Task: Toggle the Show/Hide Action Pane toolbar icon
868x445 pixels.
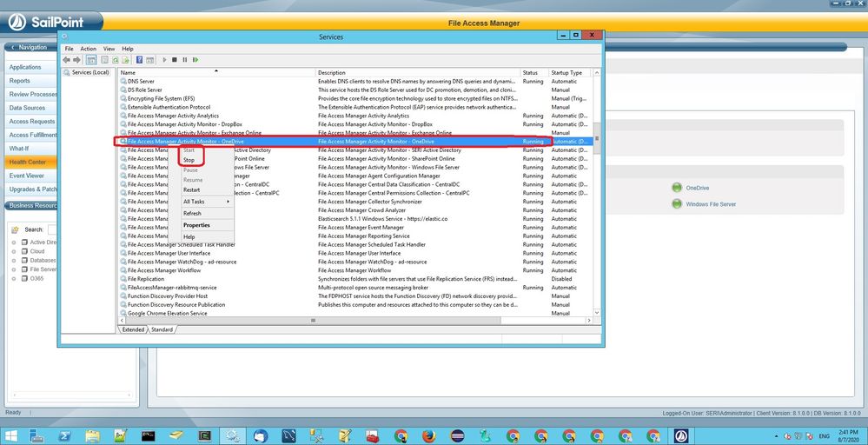Action: tap(150, 60)
